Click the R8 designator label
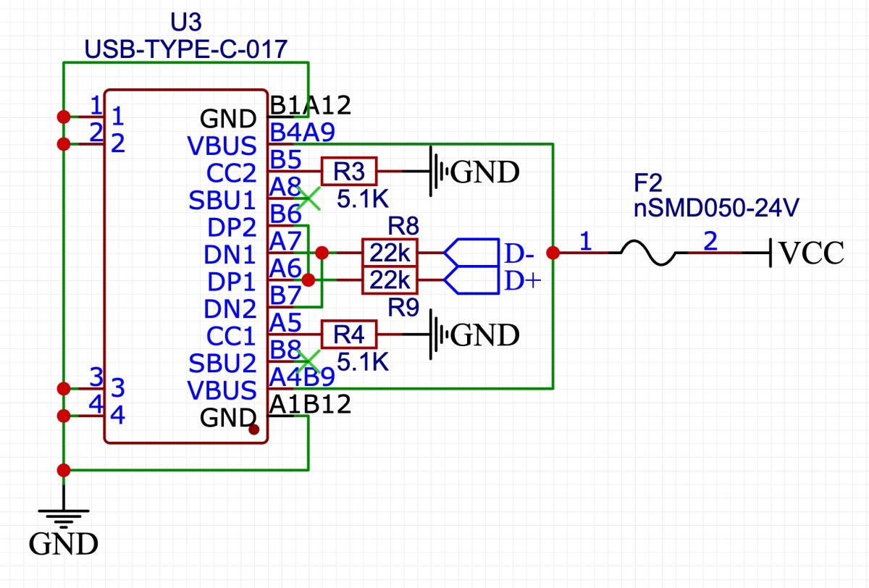This screenshot has width=869, height=588. coord(404,224)
